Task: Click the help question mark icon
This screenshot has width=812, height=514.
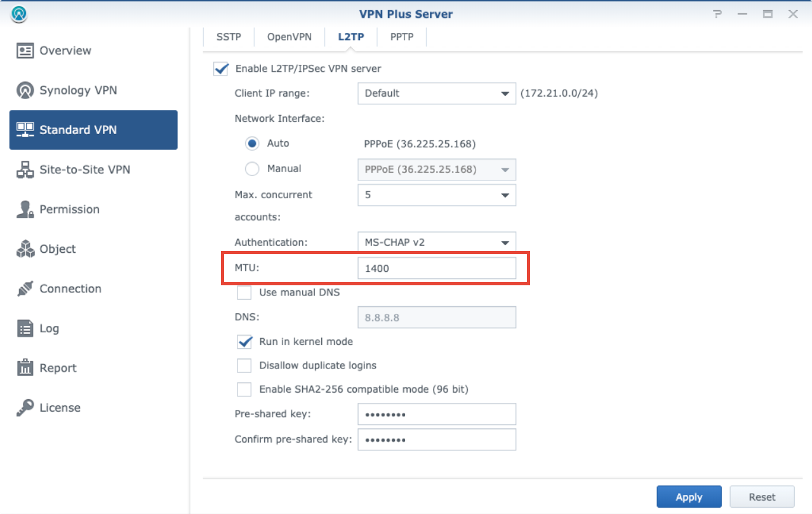Action: click(x=717, y=13)
